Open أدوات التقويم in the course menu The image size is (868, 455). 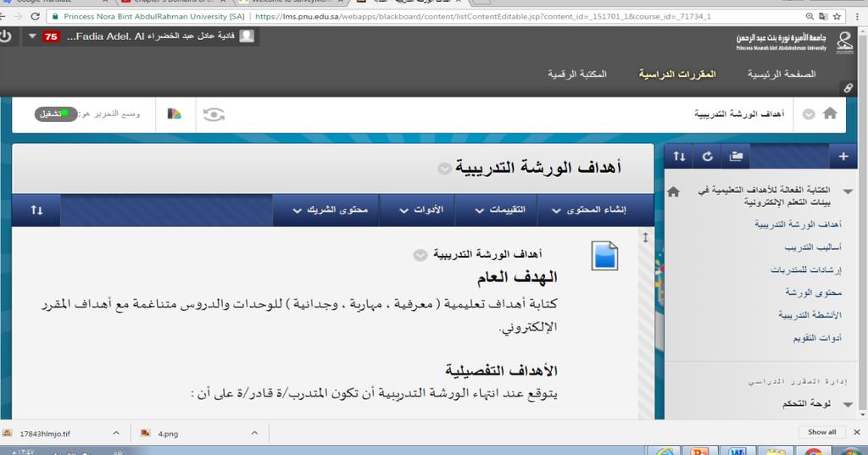pos(817,338)
